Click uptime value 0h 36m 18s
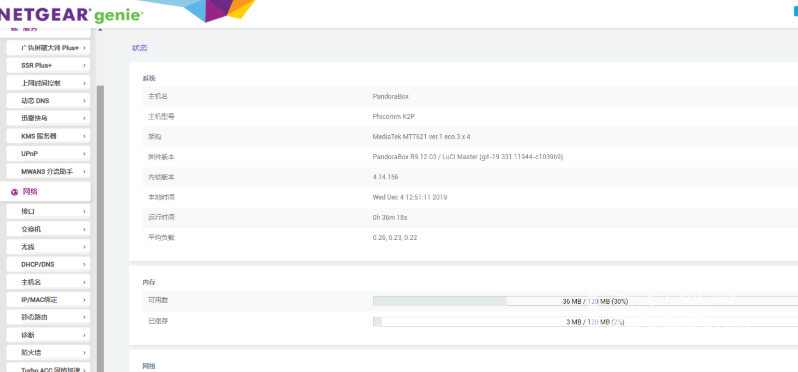The width and height of the screenshot is (798, 372). [390, 217]
